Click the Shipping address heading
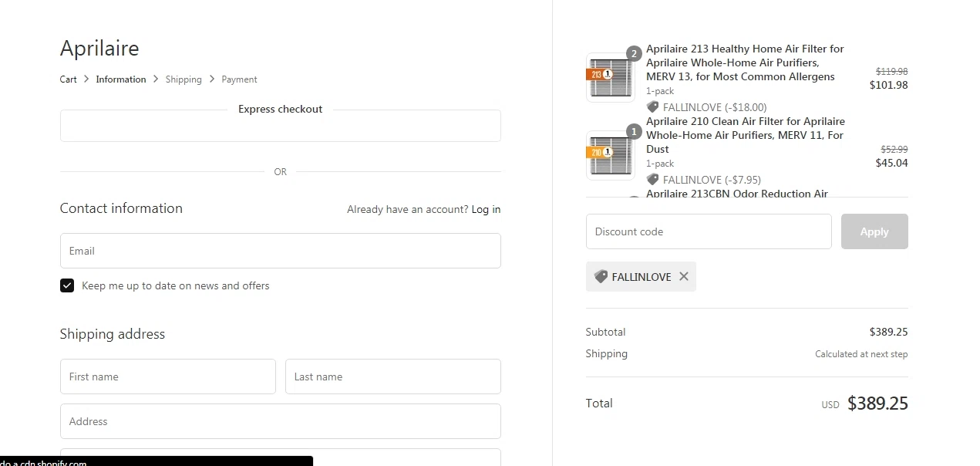The width and height of the screenshot is (980, 466). click(x=113, y=334)
